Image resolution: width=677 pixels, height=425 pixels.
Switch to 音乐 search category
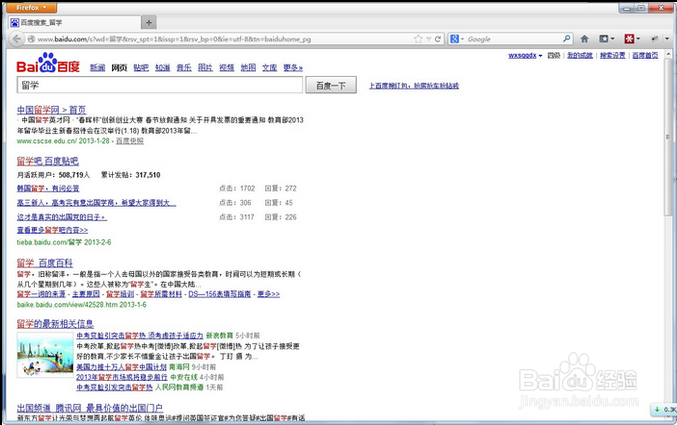(184, 67)
